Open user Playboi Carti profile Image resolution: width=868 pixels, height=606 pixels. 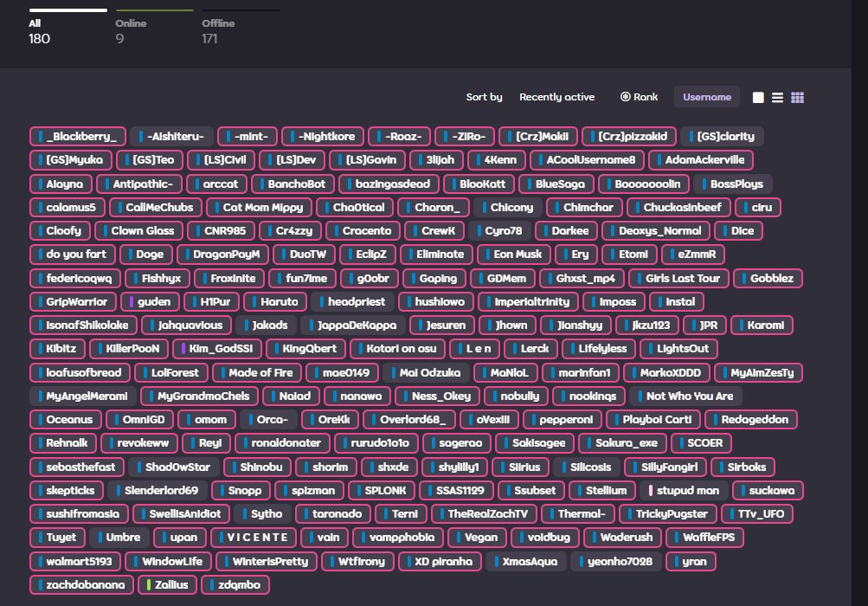coord(653,419)
